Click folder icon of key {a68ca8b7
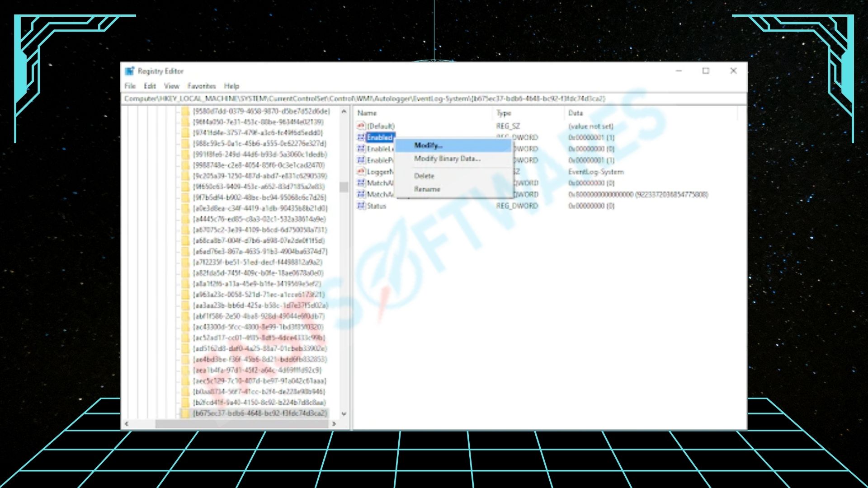868x488 pixels. click(x=185, y=240)
